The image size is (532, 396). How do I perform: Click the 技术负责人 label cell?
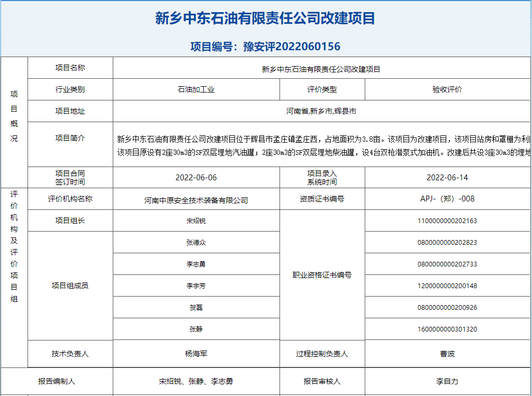(x=70, y=354)
